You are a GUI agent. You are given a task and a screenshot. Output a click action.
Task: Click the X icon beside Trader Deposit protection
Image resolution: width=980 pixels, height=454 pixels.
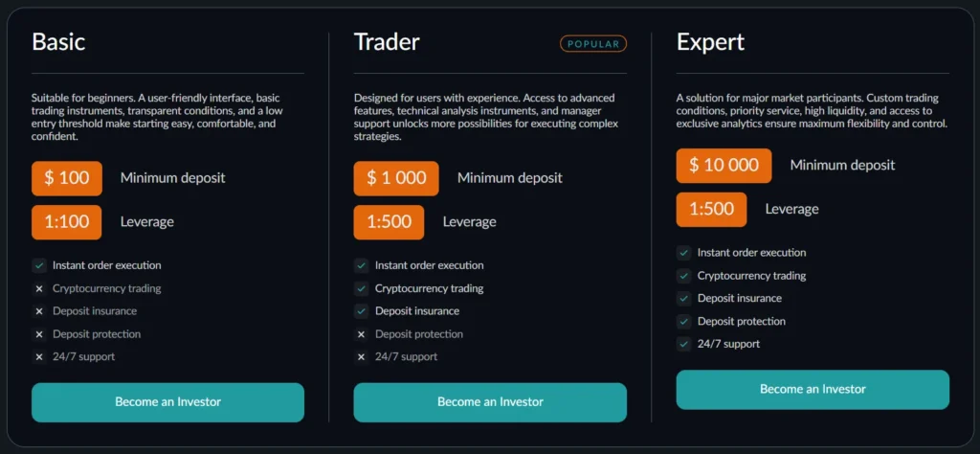(362, 334)
